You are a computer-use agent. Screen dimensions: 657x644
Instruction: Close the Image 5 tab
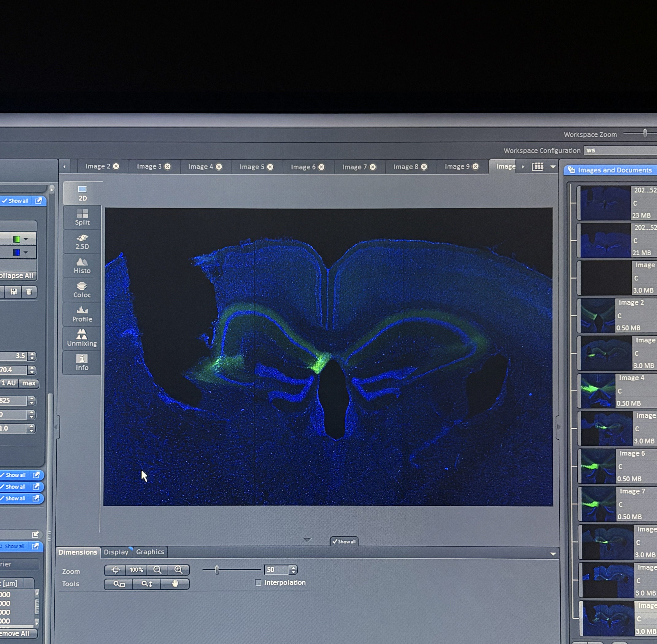tap(270, 167)
